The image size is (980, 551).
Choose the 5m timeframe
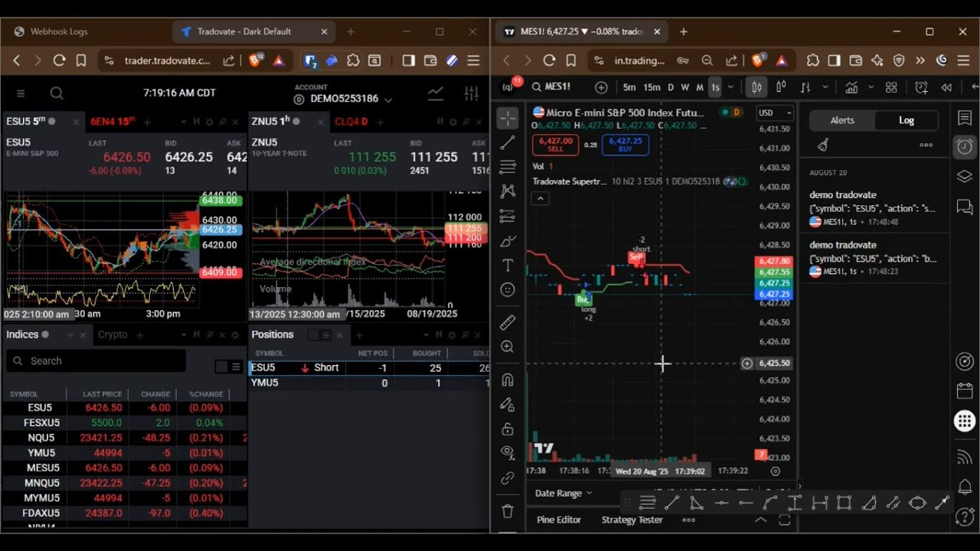(629, 87)
